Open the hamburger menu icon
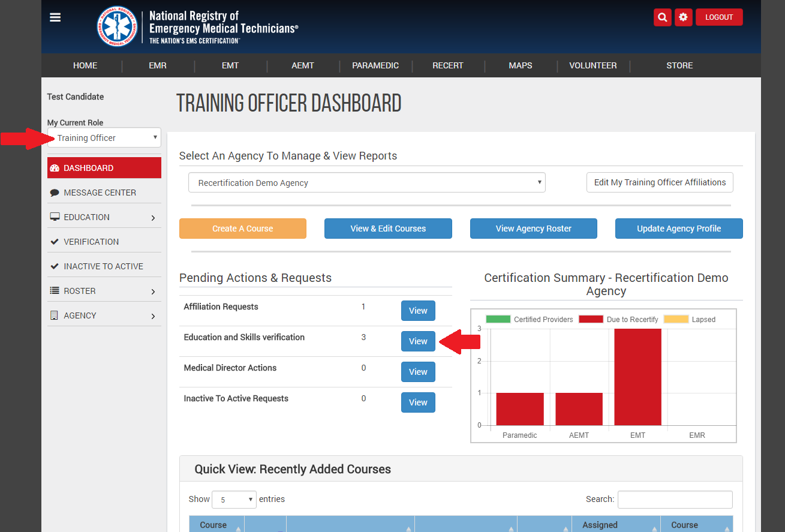This screenshot has width=785, height=532. pos(55,17)
